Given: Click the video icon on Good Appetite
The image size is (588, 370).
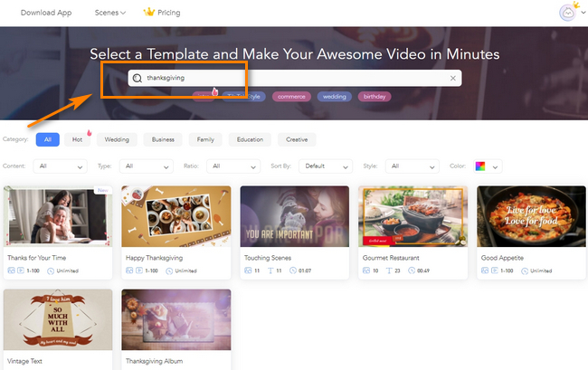Looking at the screenshot, I should click(495, 270).
